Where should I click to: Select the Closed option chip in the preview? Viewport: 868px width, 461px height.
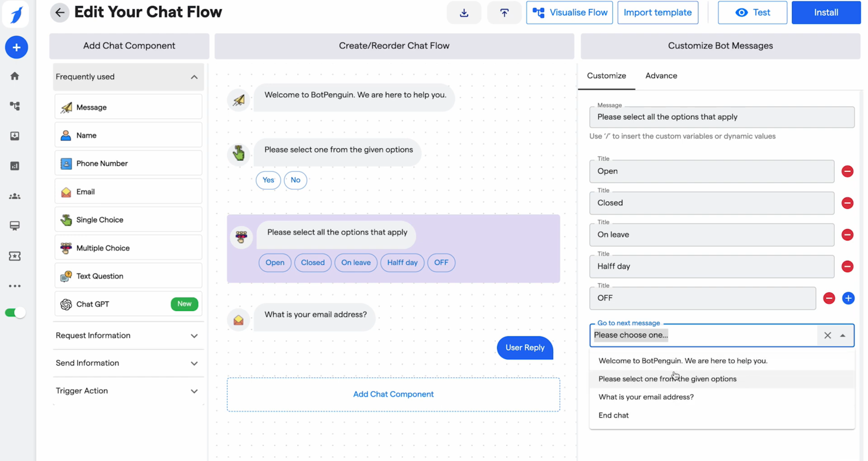point(312,262)
